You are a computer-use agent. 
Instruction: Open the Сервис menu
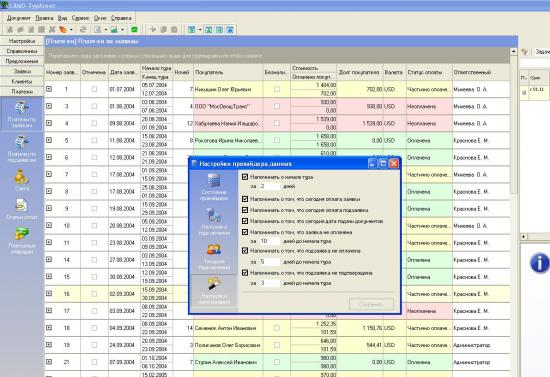[80, 18]
